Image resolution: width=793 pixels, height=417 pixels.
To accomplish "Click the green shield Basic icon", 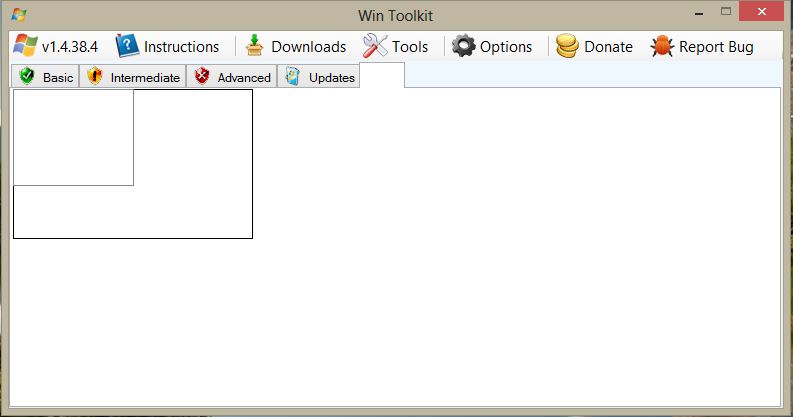I will click(x=27, y=76).
